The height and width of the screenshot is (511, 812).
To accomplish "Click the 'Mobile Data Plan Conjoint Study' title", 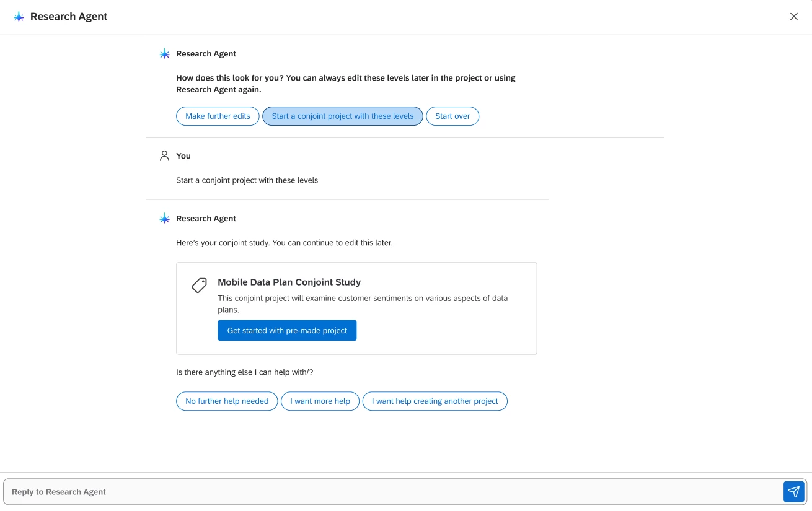I will 289,282.
